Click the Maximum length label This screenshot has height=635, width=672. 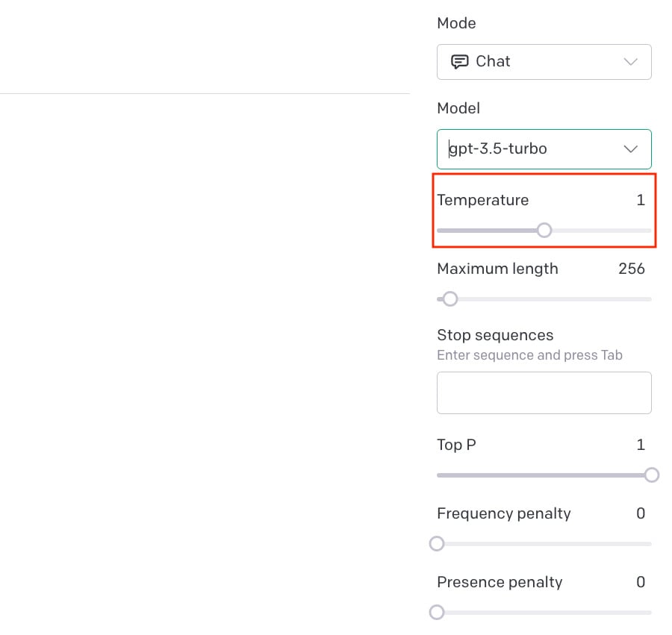tap(497, 269)
